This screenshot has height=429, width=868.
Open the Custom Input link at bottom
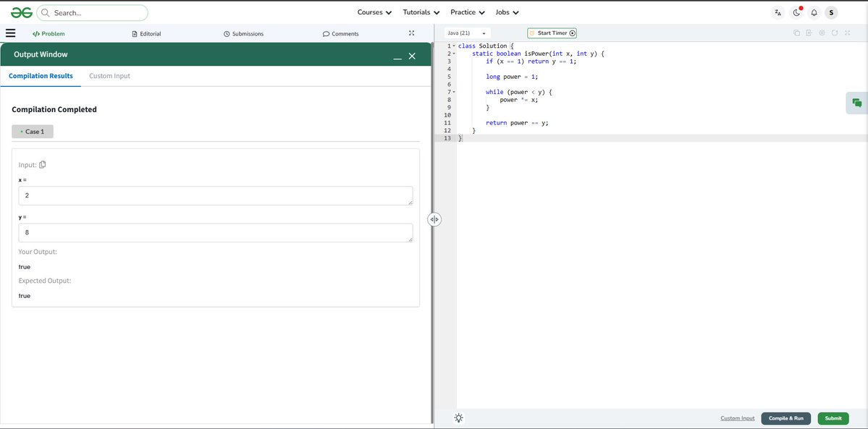[x=738, y=418]
